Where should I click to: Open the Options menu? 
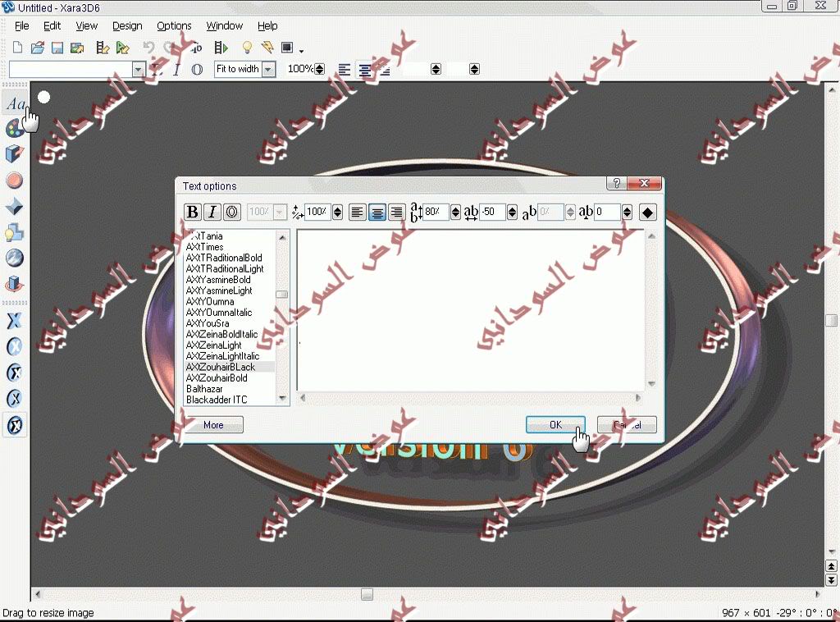pyautogui.click(x=174, y=25)
